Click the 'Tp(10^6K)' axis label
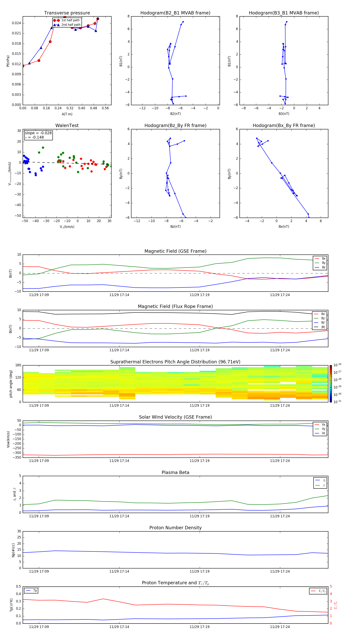The image size is (351, 644). tap(11, 605)
